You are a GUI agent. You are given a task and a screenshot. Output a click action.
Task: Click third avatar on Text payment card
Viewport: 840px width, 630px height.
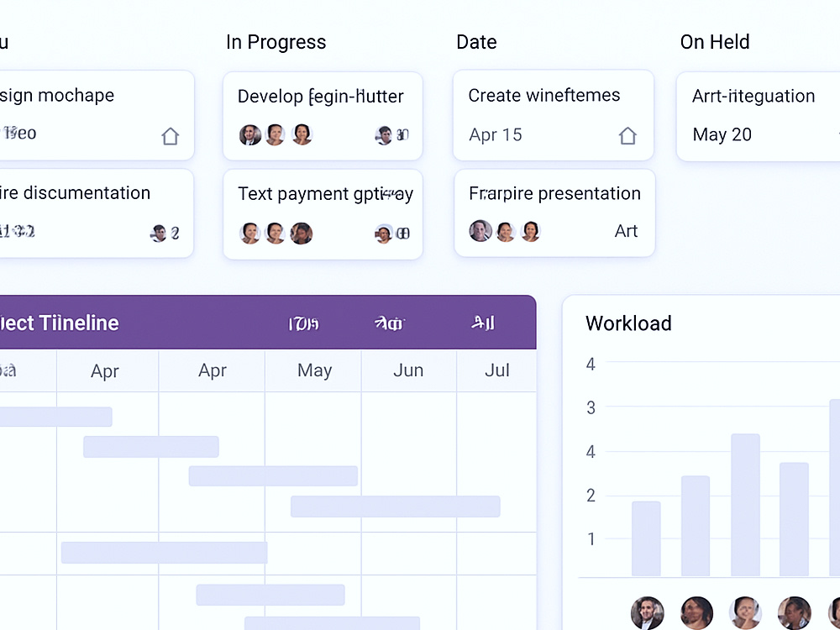[301, 233]
